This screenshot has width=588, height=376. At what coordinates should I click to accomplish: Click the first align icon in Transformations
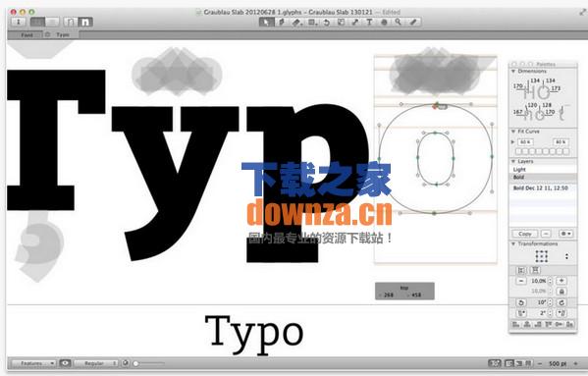coord(516,324)
